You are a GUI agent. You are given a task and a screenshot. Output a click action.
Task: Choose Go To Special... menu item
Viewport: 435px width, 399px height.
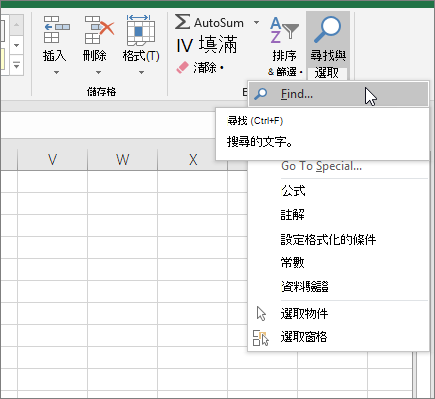(x=321, y=166)
